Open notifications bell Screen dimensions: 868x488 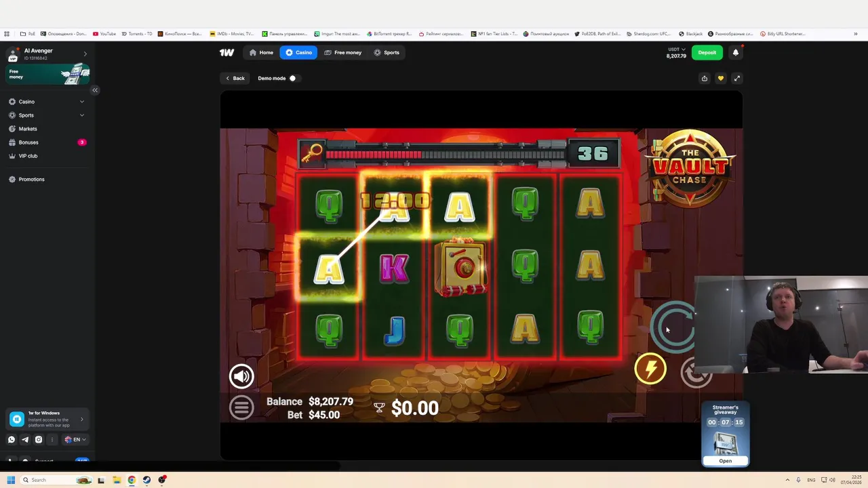(x=736, y=52)
